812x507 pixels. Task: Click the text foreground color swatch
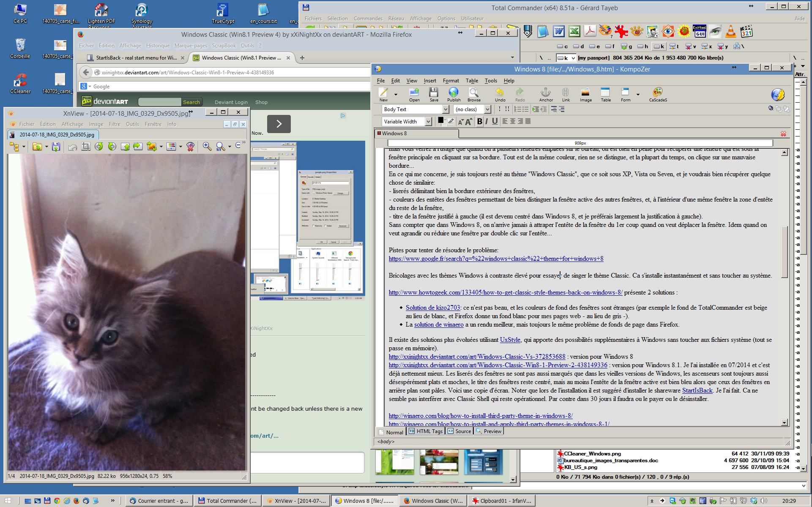pyautogui.click(x=441, y=120)
